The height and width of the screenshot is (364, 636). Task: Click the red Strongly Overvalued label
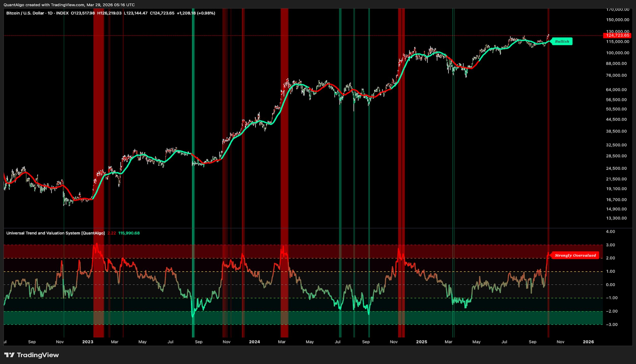[575, 255]
